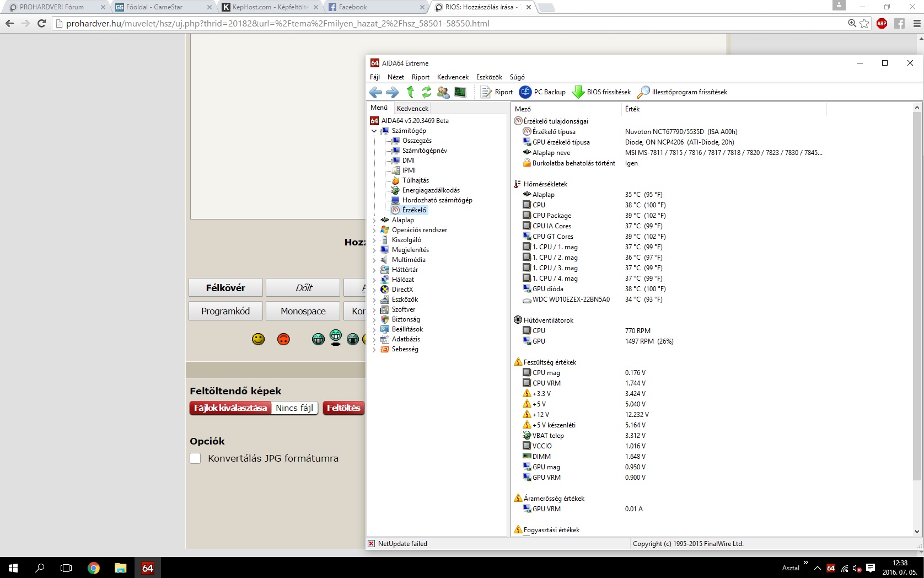
Task: Expand the Sebesség tree node
Action: [374, 350]
